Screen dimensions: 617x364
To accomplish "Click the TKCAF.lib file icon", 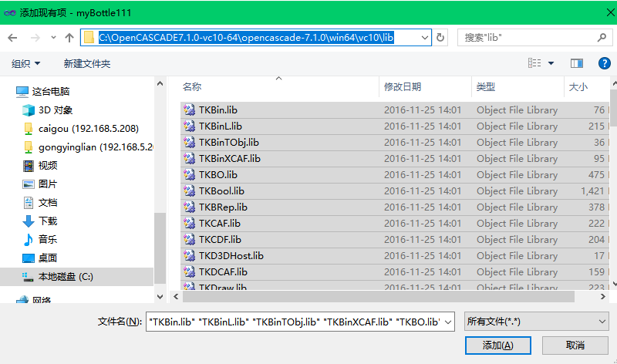I will (189, 223).
